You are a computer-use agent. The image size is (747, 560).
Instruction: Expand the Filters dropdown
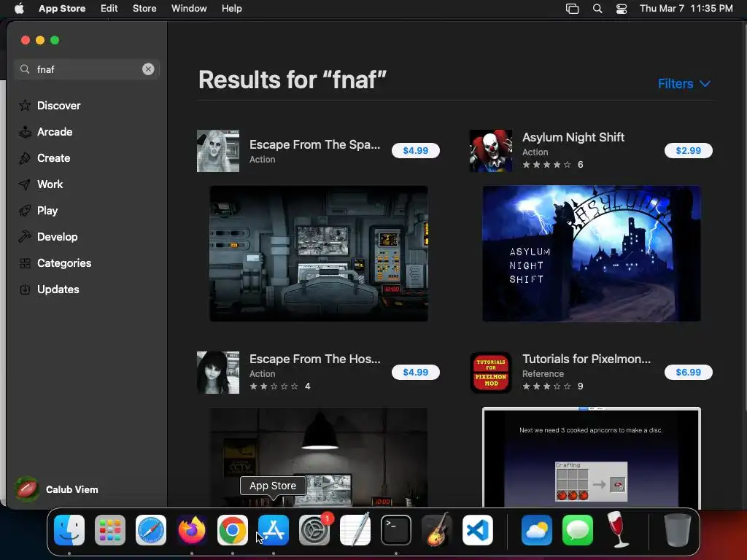pos(684,84)
